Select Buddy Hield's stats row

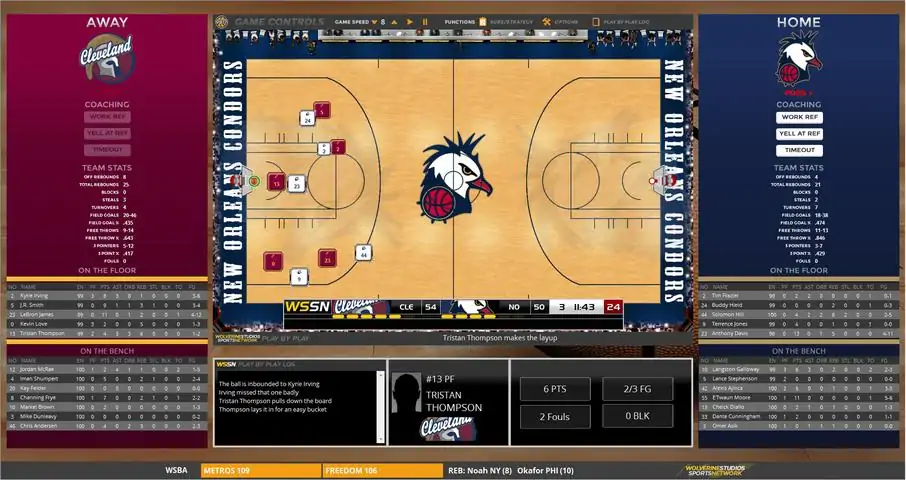(799, 305)
